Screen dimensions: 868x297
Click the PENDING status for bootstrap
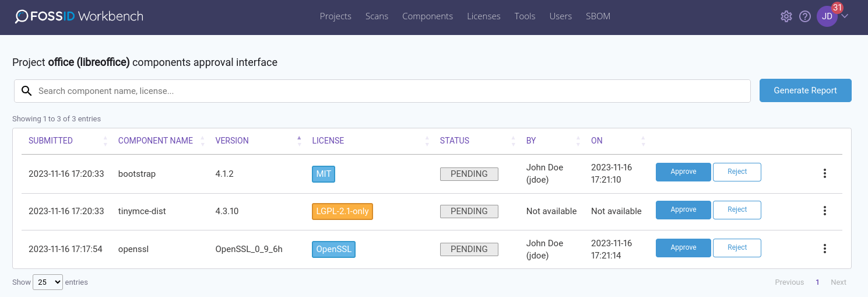469,174
